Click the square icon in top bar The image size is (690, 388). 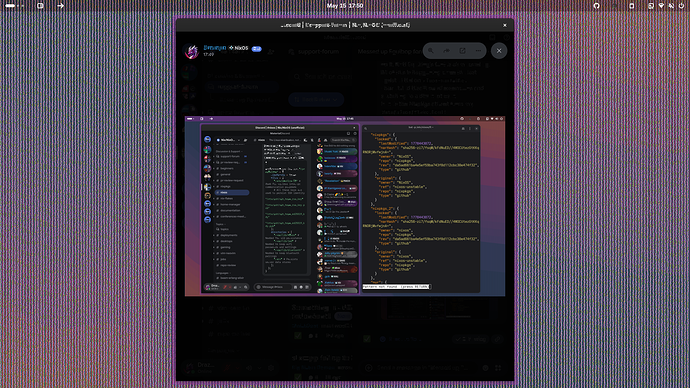pyautogui.click(x=40, y=6)
